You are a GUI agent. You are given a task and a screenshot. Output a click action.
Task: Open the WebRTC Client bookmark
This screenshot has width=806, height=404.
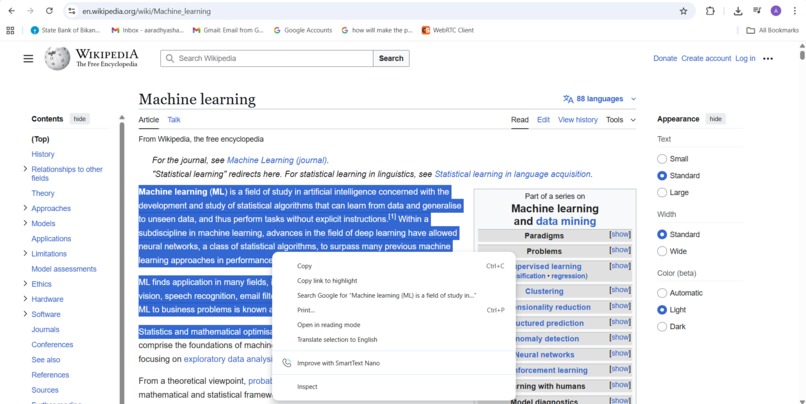coord(448,30)
